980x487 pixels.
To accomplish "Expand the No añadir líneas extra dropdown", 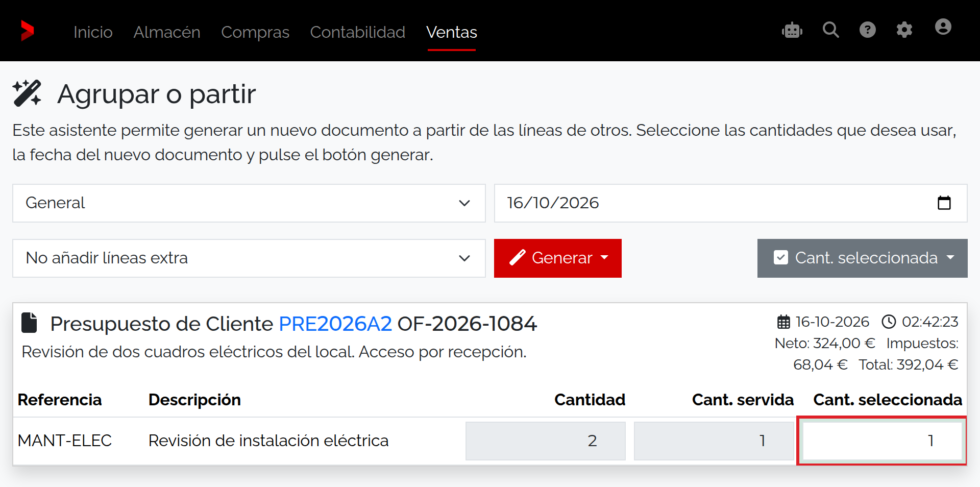I will click(249, 258).
